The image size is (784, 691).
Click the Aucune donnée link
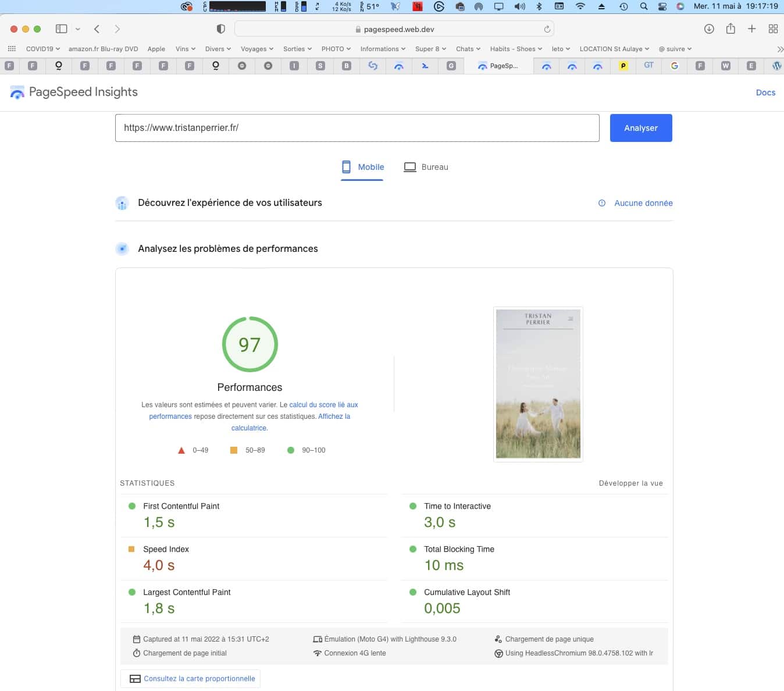(643, 203)
